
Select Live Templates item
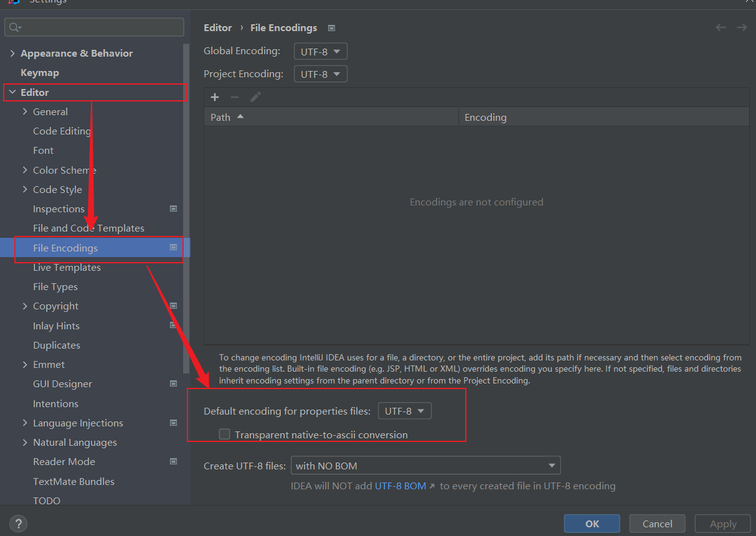coord(67,267)
